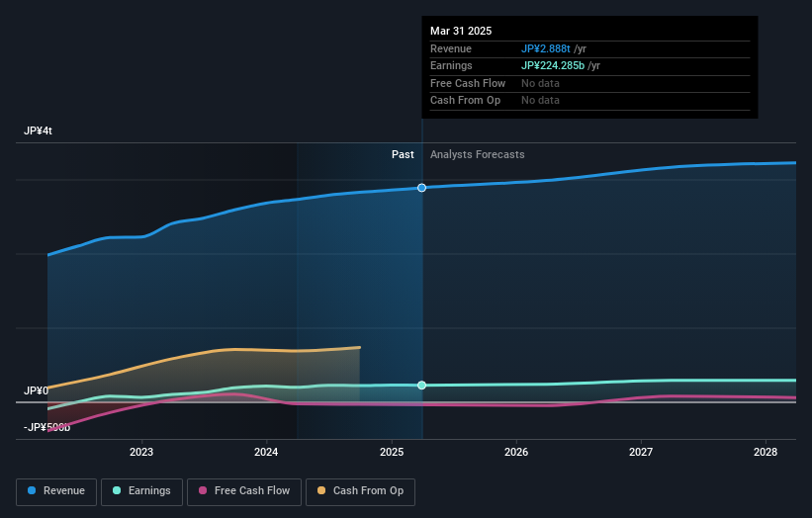812x518 pixels.
Task: Click the JP¥224.285b earnings value
Action: (x=553, y=65)
